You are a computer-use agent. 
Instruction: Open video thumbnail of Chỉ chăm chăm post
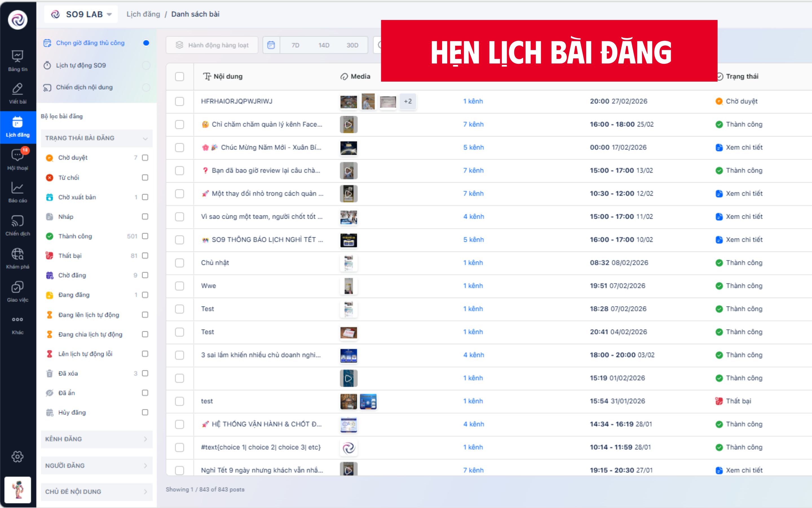(348, 124)
